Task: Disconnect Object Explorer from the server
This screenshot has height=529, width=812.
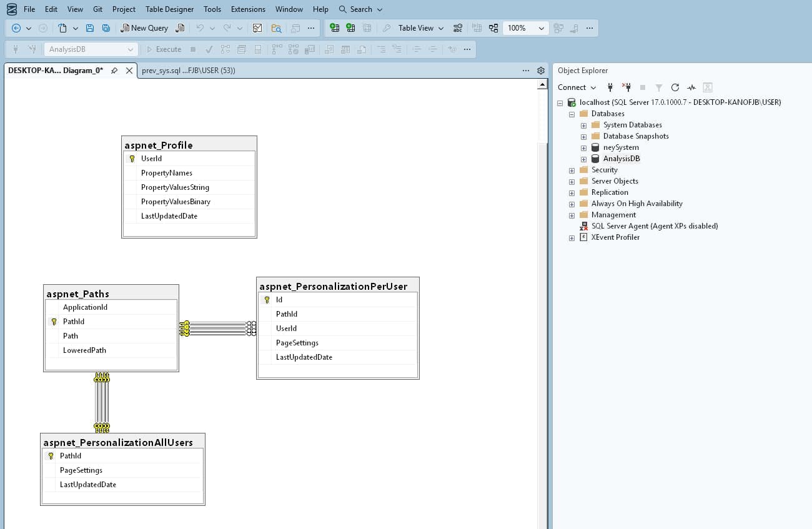Action: (627, 87)
